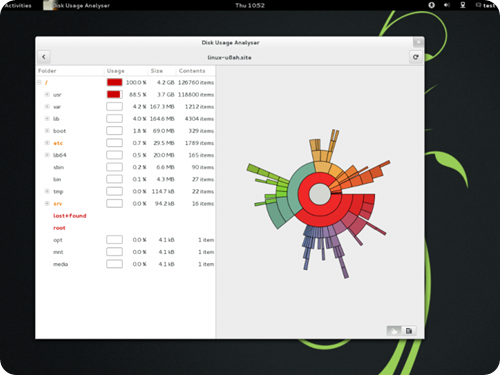
Task: Sort by the Contents column header
Action: [196, 71]
